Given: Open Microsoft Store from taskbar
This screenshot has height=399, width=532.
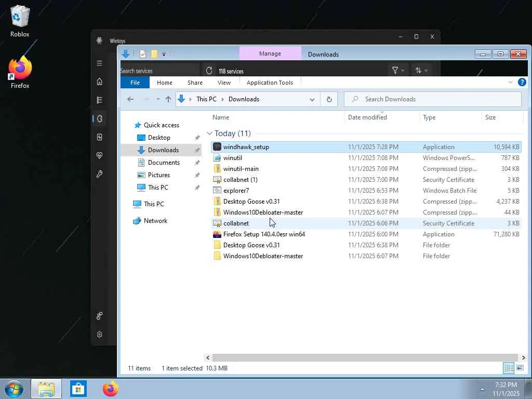Looking at the screenshot, I should (78, 389).
